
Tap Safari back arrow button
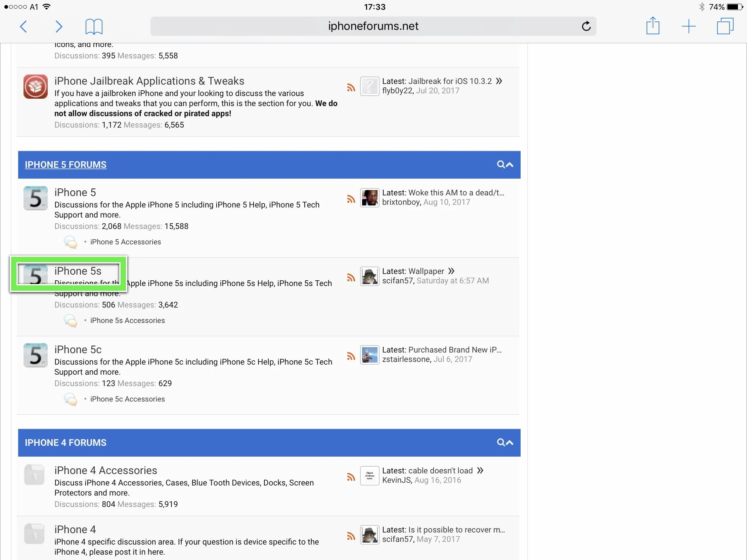pyautogui.click(x=23, y=26)
